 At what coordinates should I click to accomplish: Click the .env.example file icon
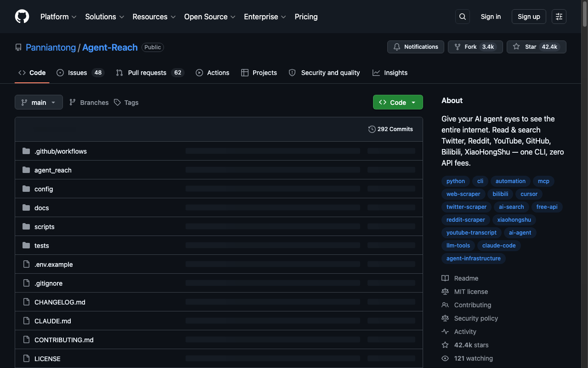tap(26, 264)
